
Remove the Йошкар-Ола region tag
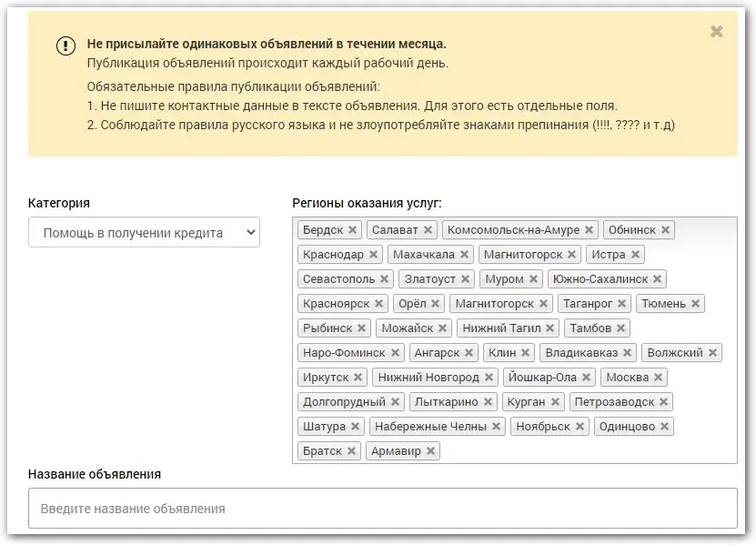587,378
